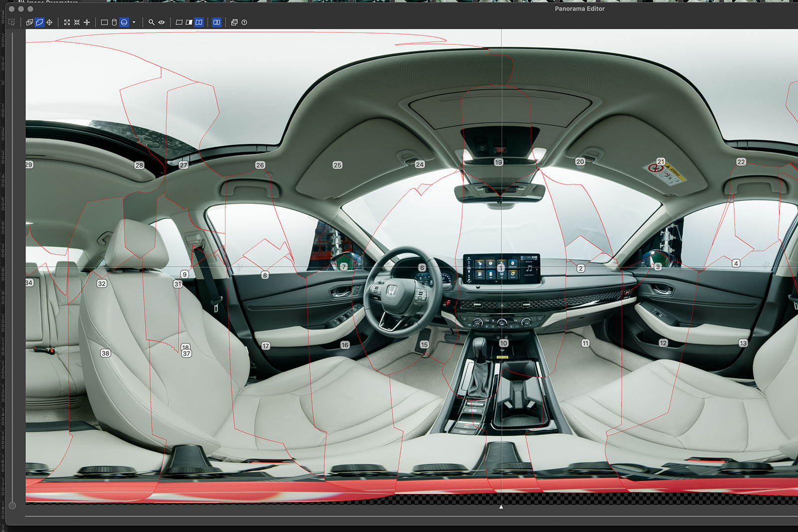Select image number label 22

click(741, 162)
